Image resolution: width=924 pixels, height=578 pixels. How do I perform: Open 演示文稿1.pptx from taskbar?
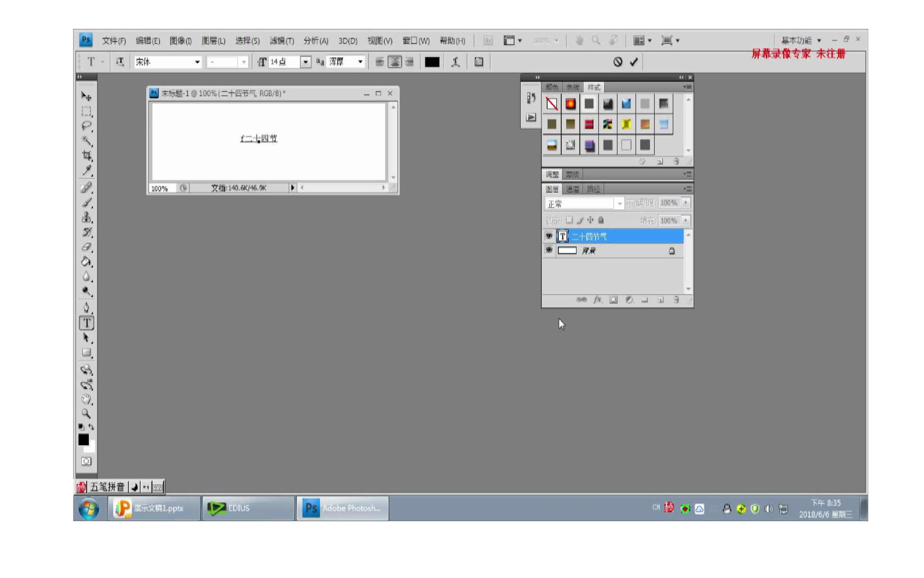(154, 508)
